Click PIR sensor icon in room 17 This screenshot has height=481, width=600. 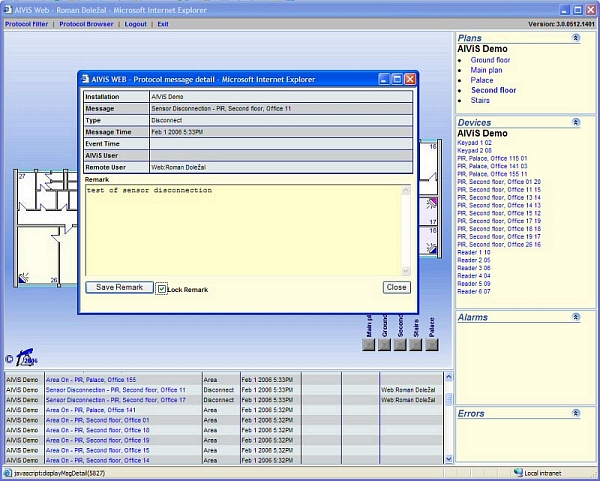point(432,203)
